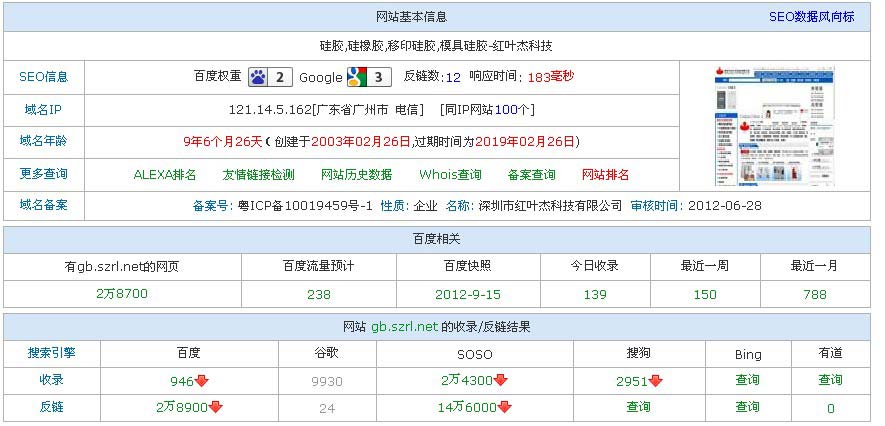Click red down arrow beside 2万8900

point(216,407)
